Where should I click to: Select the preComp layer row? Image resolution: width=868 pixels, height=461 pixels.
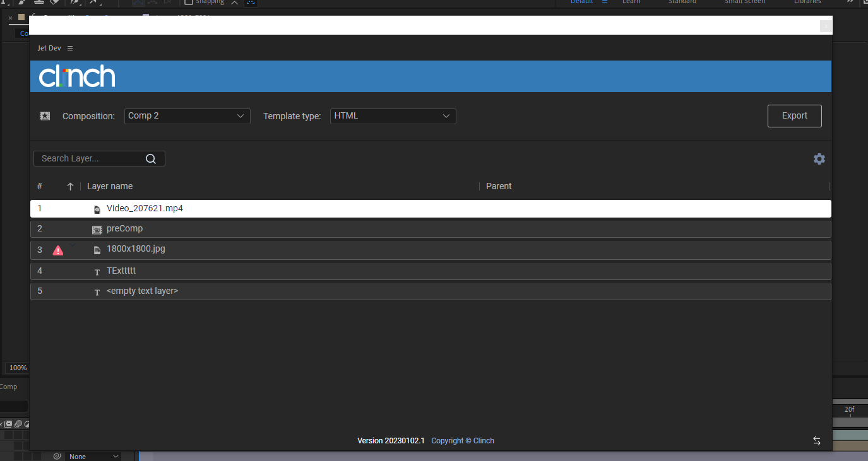click(431, 229)
